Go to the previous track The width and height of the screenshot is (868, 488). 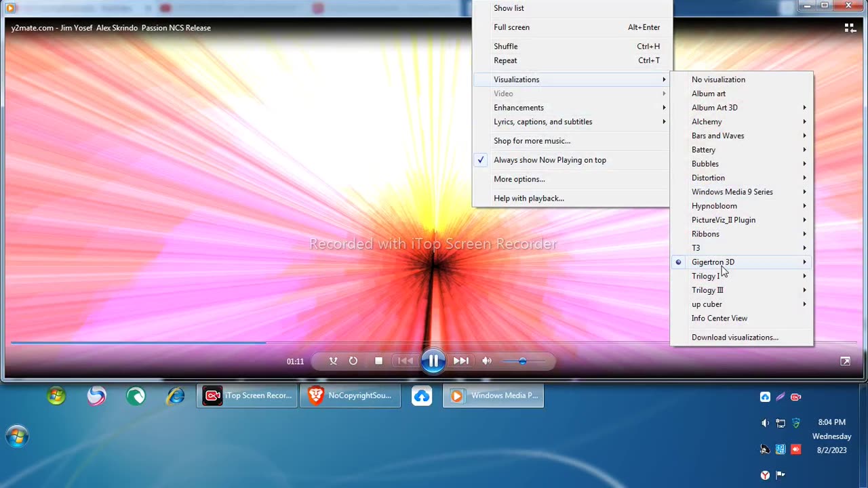tap(406, 361)
